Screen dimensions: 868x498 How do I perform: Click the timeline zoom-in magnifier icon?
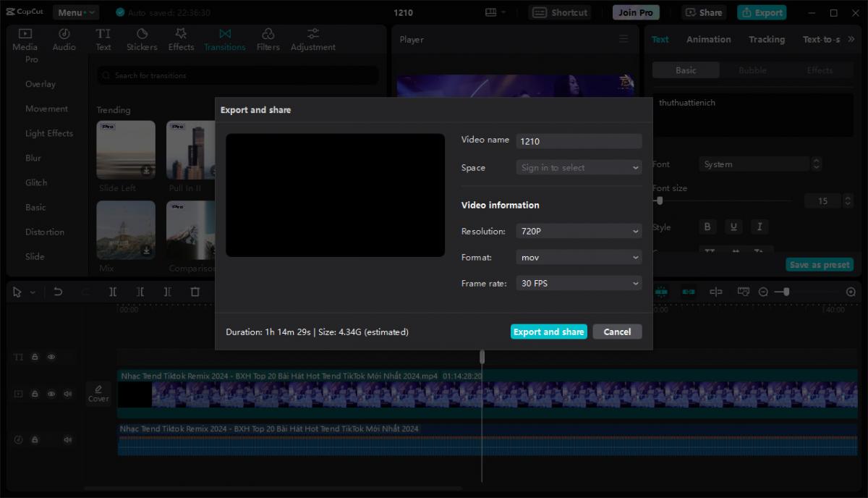click(x=851, y=292)
